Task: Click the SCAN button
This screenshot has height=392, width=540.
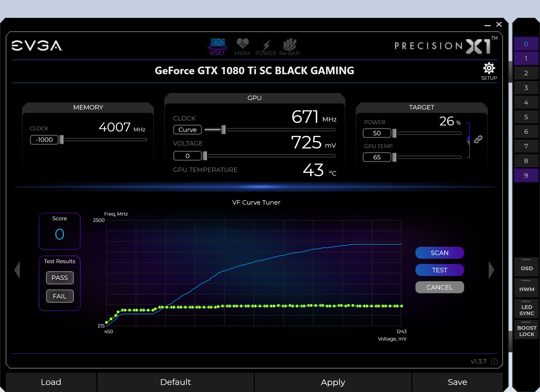Action: [440, 253]
